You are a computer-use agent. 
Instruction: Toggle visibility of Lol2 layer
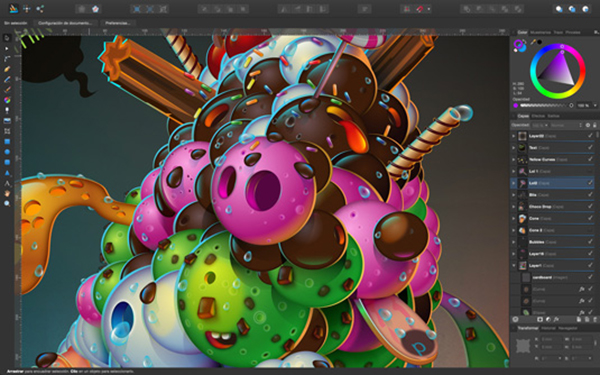(590, 183)
